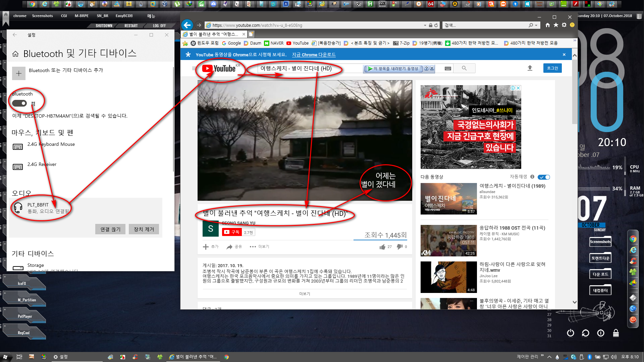Image resolution: width=644 pixels, height=362 pixels.
Task: Click Chrome icon on taskbar
Action: click(x=226, y=357)
